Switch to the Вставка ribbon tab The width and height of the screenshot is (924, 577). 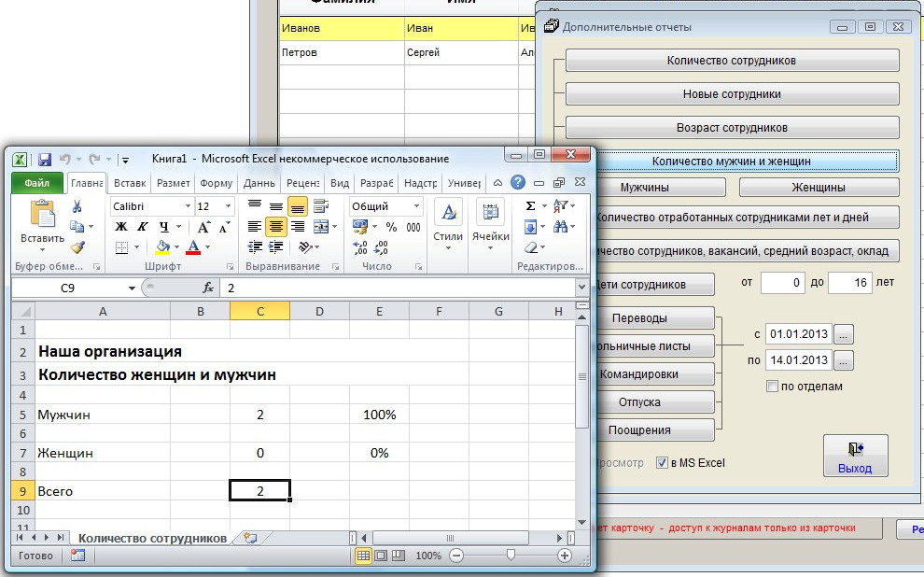pos(130,183)
